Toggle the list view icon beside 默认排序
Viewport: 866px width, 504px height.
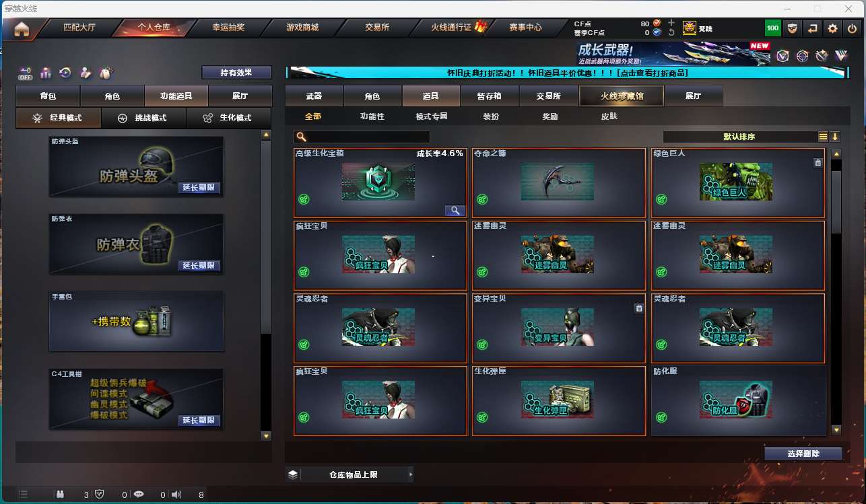pos(823,137)
